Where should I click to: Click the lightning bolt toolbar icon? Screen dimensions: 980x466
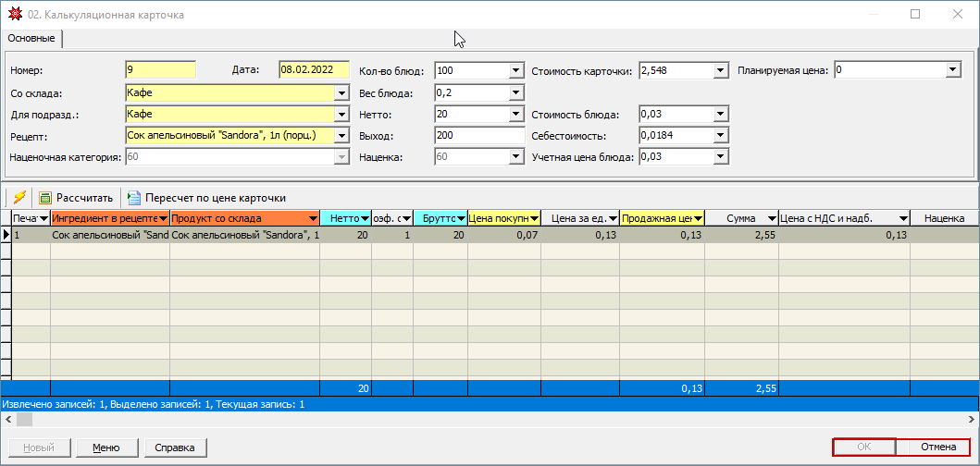(19, 197)
